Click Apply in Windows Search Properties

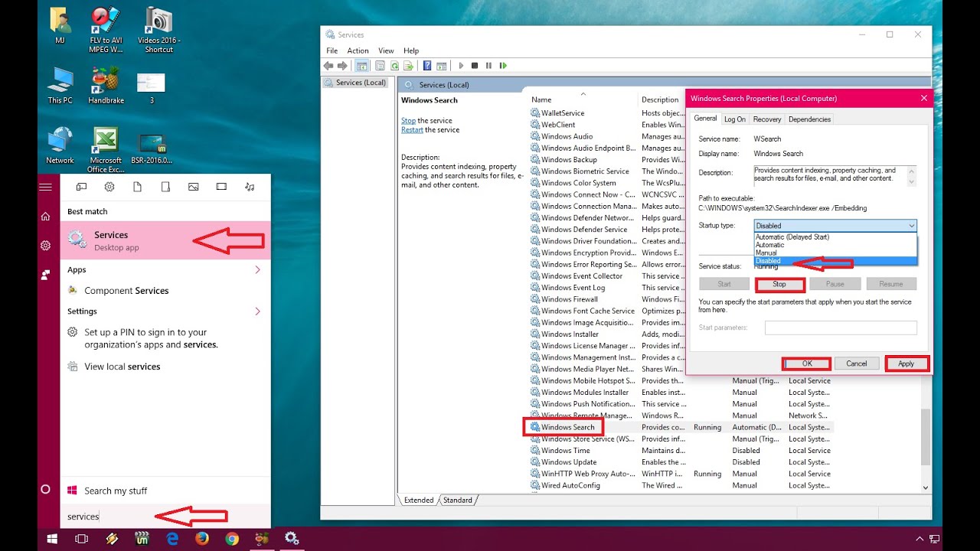point(906,364)
